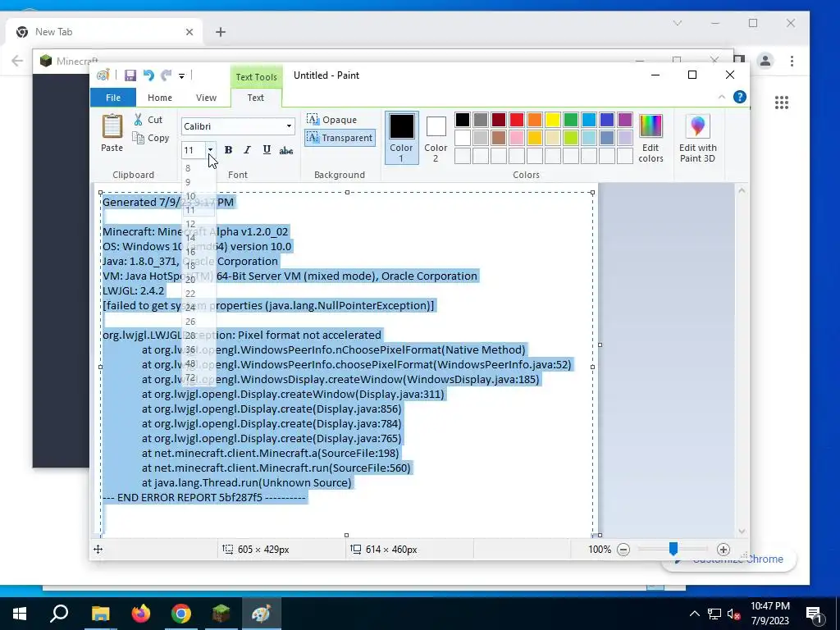This screenshot has height=630, width=840.
Task: Open the taskbar clock showing 10:47 PM
Action: 769,614
